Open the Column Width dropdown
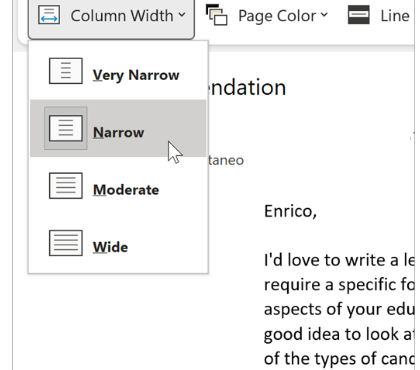This screenshot has width=420, height=370. [111, 16]
